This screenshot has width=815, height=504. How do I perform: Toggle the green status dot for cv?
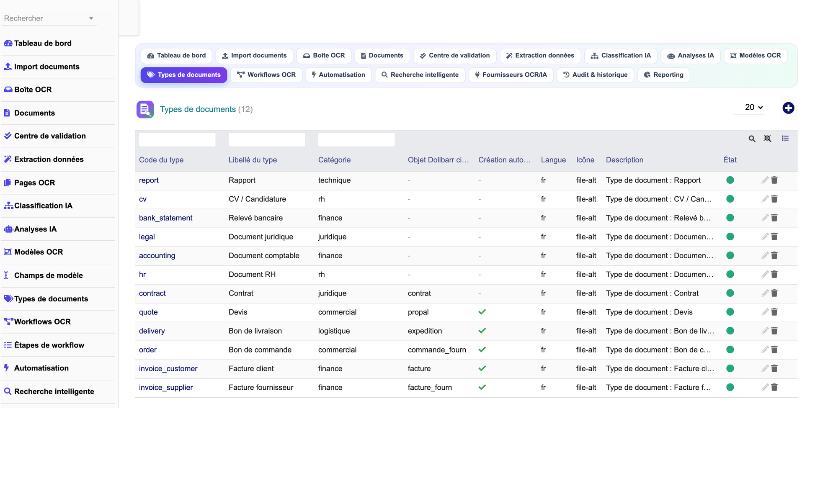pyautogui.click(x=730, y=199)
